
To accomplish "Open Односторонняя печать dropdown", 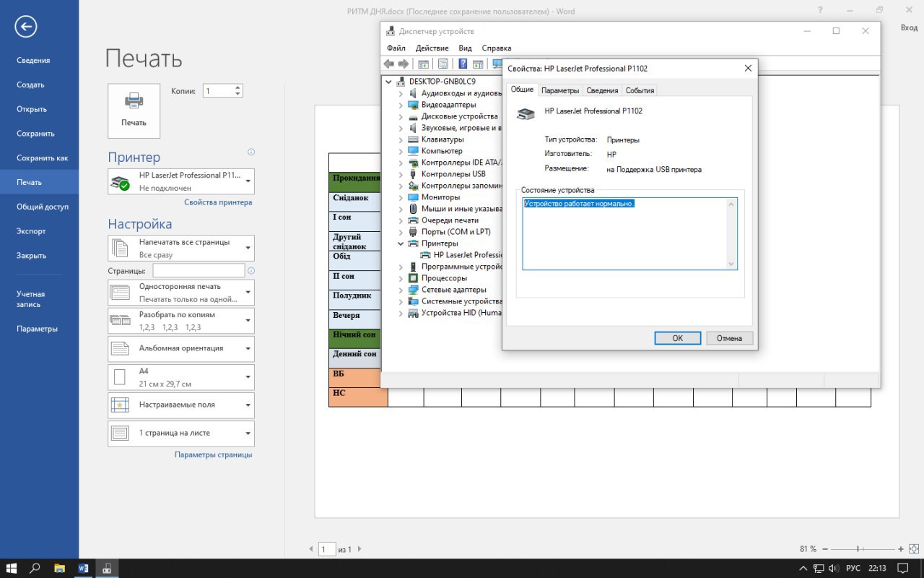I will (181, 292).
